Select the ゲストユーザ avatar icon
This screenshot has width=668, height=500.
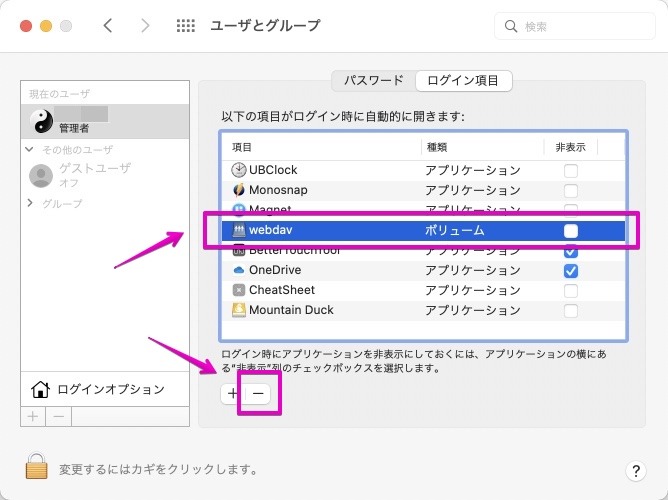point(41,175)
